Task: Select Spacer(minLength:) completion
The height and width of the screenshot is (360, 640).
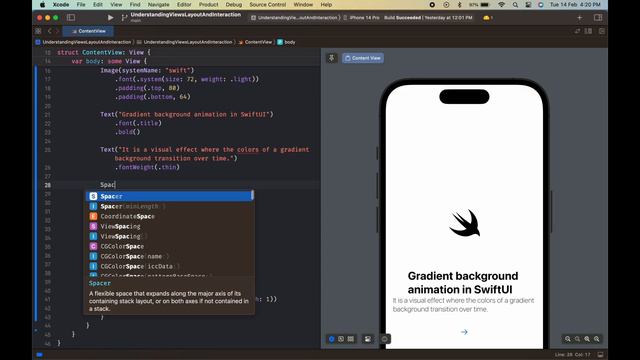Action: click(x=170, y=206)
